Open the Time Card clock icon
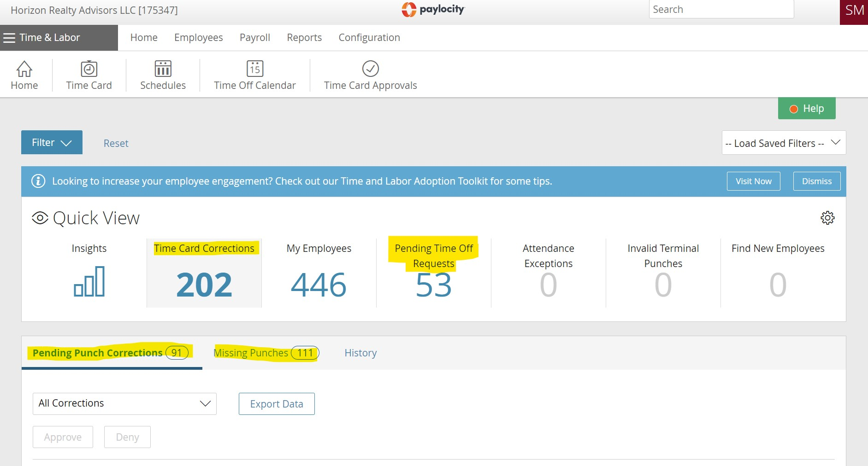 [x=89, y=69]
